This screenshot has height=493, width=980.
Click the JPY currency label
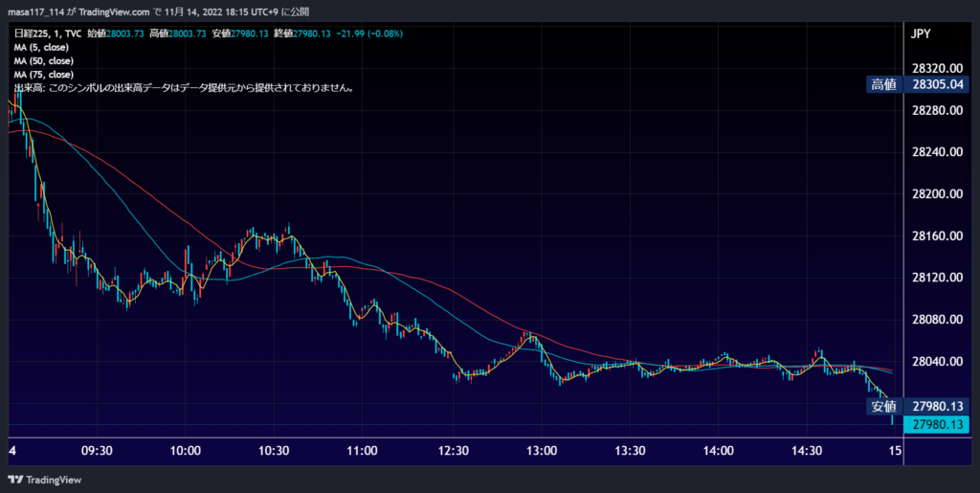[920, 34]
